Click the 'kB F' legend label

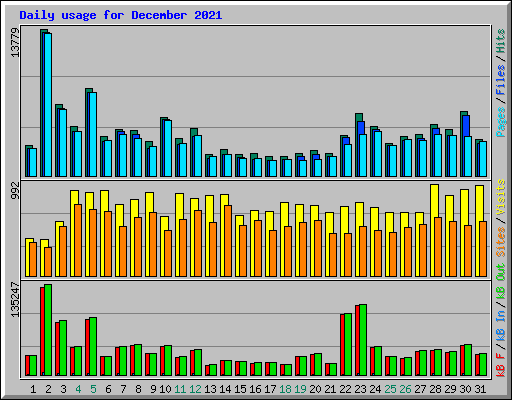(501, 365)
